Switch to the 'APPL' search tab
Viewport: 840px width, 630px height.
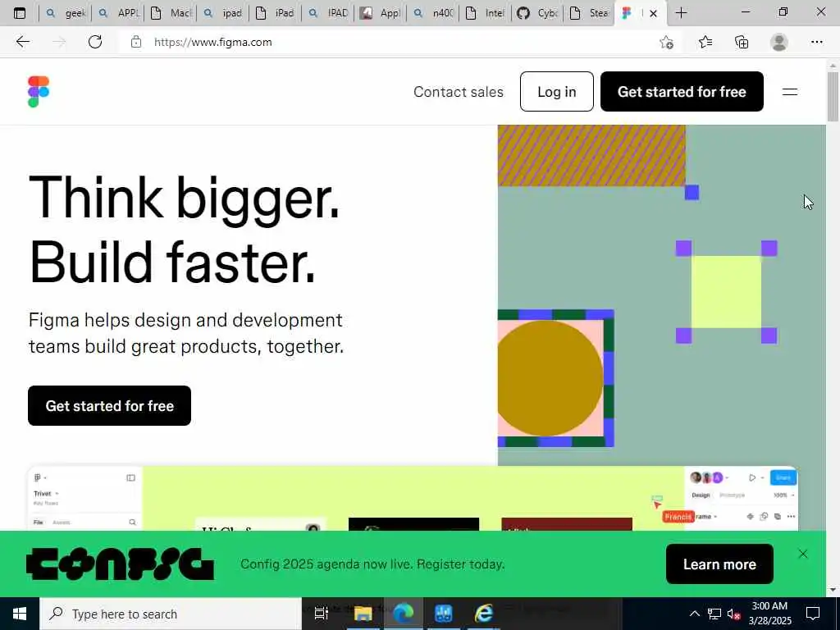118,13
